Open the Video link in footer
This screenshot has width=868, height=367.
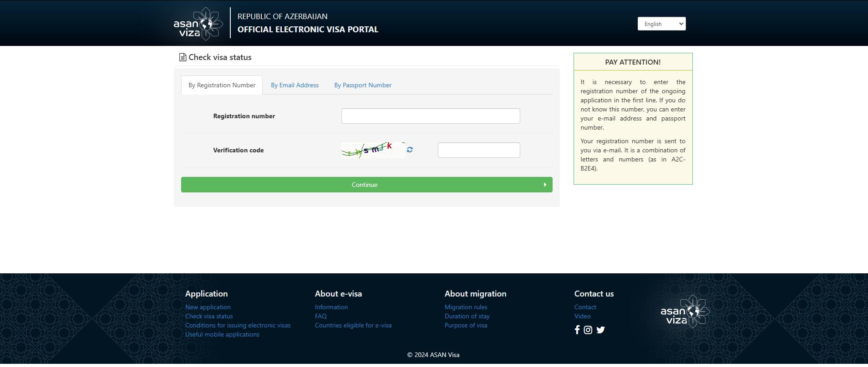[582, 316]
